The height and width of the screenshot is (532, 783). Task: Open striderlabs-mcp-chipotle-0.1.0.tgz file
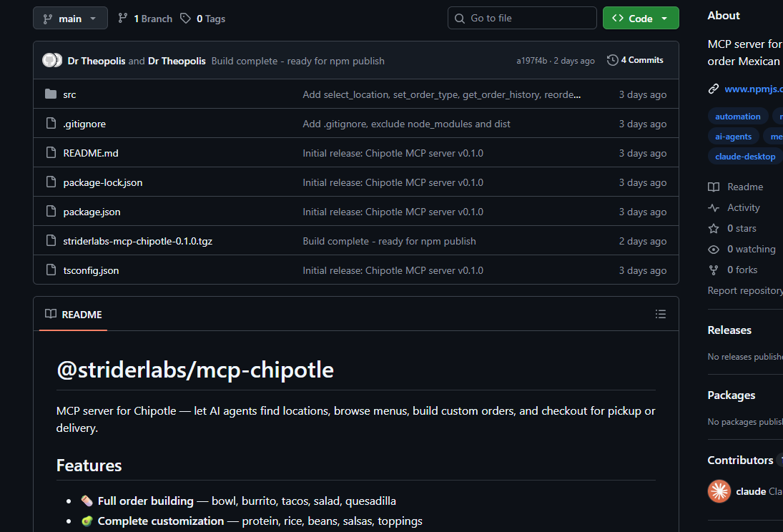(138, 241)
